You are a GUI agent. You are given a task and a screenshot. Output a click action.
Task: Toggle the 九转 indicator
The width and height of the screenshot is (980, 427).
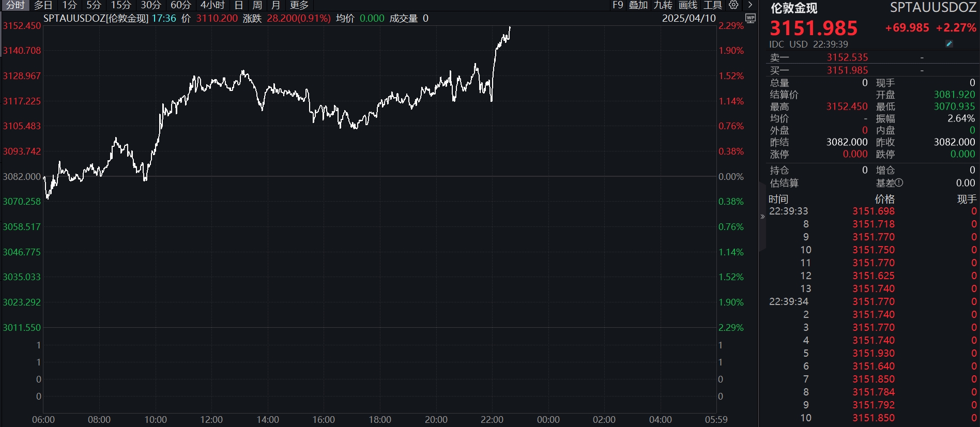point(663,5)
